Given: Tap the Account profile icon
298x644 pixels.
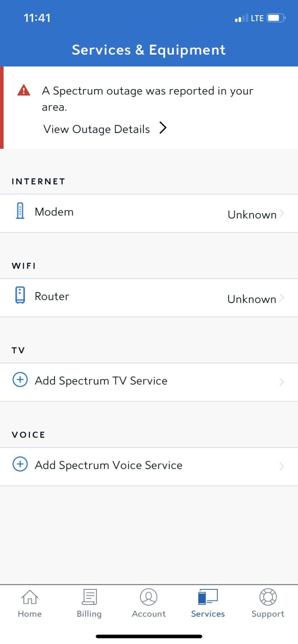Looking at the screenshot, I should (x=149, y=598).
